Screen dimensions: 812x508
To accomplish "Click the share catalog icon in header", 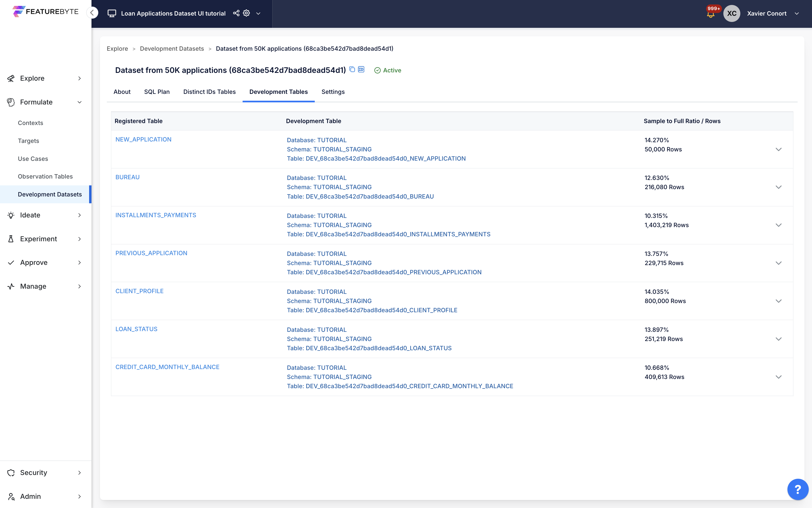I will (236, 13).
